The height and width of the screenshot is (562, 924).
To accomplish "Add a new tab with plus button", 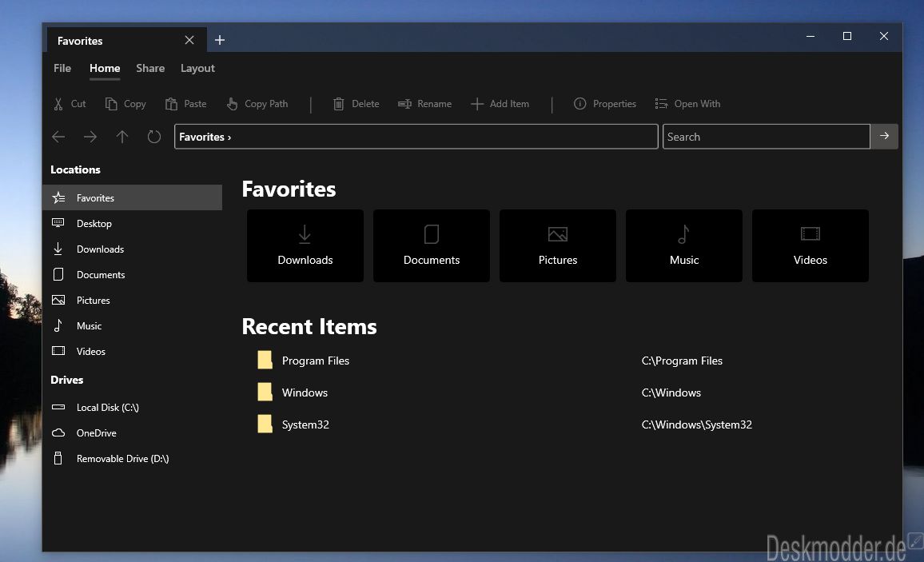I will 220,40.
